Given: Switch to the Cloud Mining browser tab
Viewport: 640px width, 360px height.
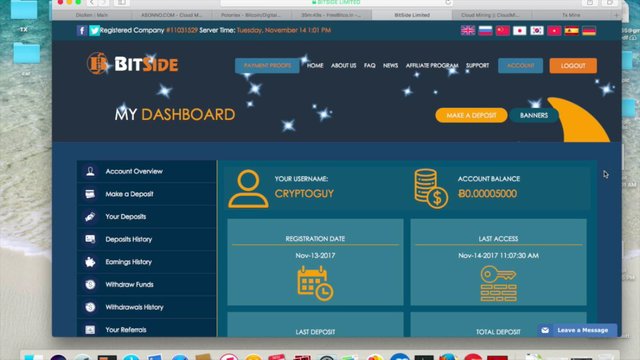Looking at the screenshot, I should point(490,15).
